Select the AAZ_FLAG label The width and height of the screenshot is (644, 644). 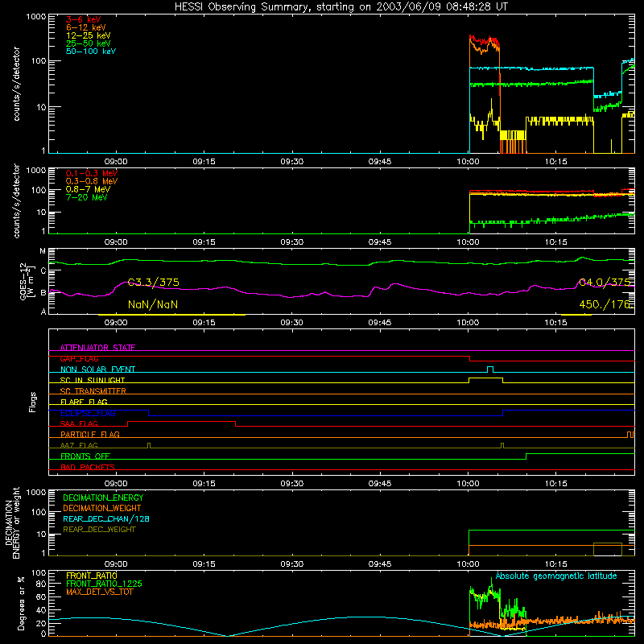pyautogui.click(x=79, y=445)
